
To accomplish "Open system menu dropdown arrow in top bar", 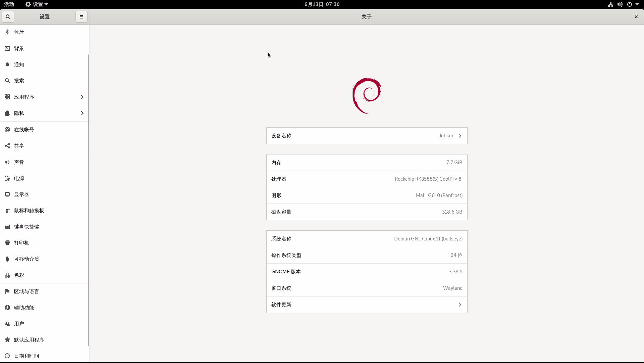I will coord(637,4).
